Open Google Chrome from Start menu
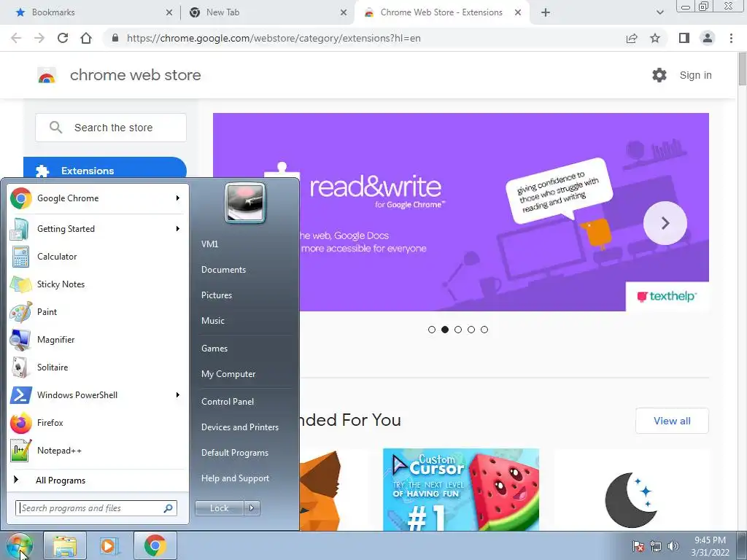 (x=98, y=198)
